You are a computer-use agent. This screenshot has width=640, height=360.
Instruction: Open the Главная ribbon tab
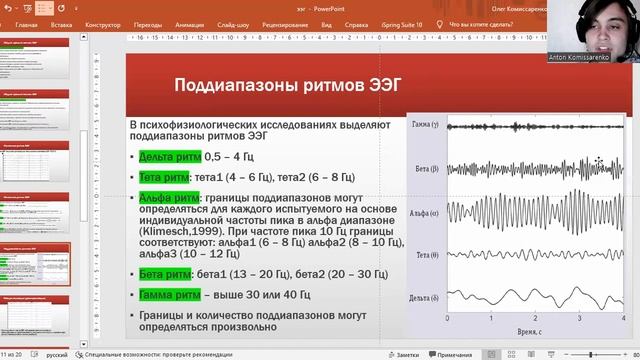point(27,25)
